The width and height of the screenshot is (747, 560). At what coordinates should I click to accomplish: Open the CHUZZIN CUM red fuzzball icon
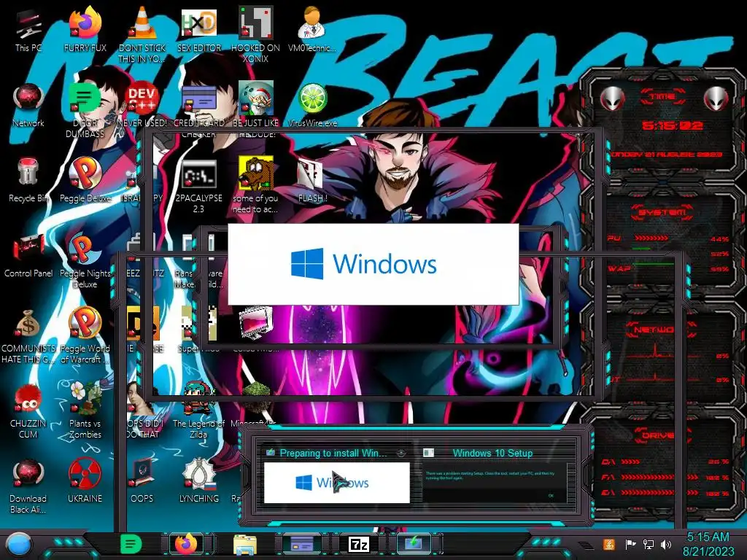28,411
